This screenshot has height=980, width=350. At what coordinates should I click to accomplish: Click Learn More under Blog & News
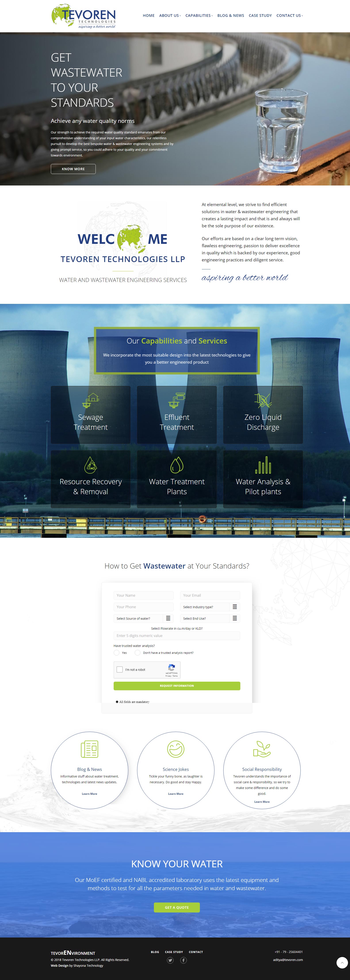tap(89, 794)
